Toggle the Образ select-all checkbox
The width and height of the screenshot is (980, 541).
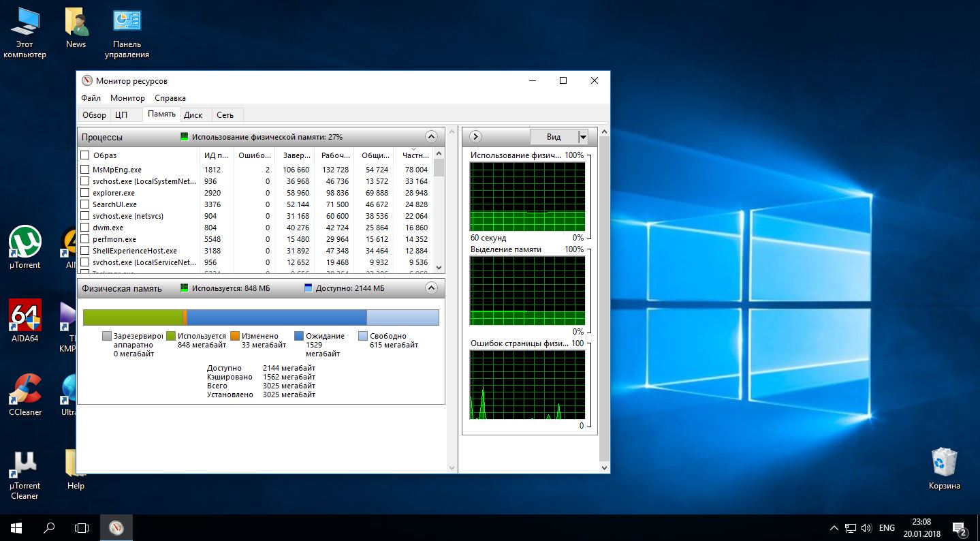85,155
